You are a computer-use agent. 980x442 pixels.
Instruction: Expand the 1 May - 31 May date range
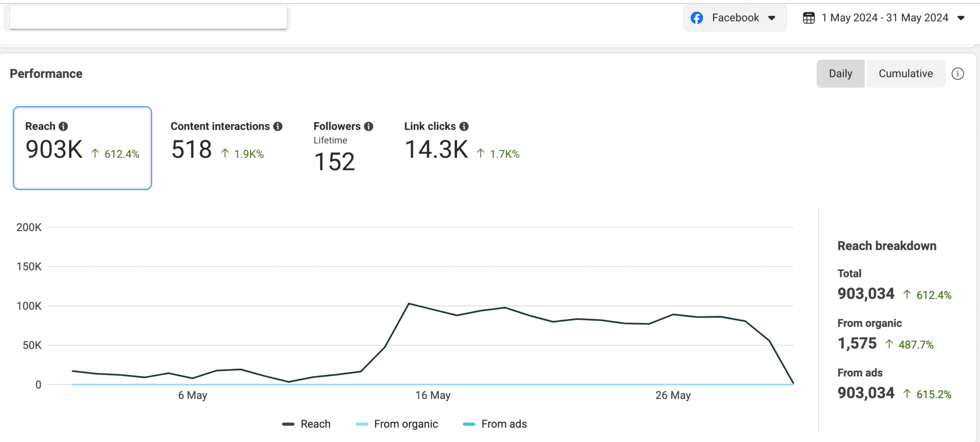pos(884,18)
